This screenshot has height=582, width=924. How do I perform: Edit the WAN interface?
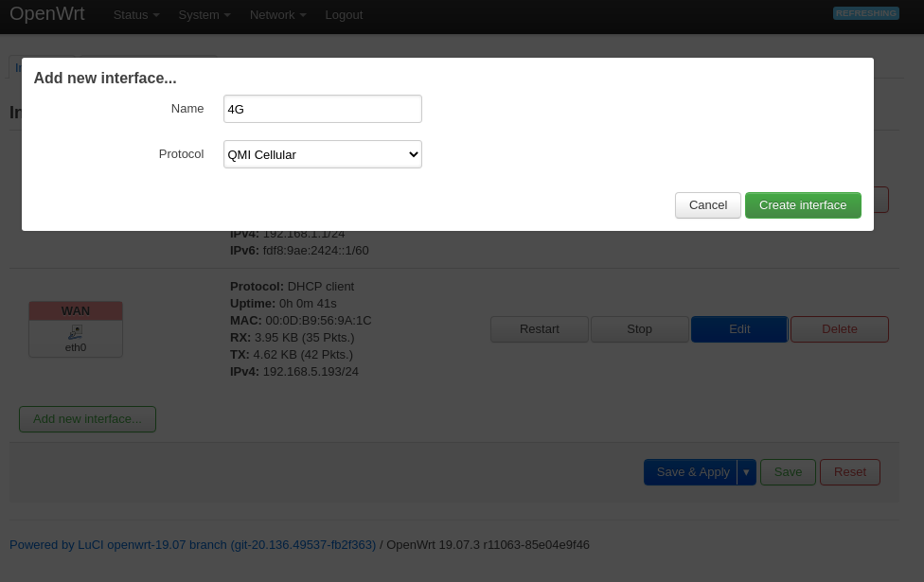(x=738, y=328)
